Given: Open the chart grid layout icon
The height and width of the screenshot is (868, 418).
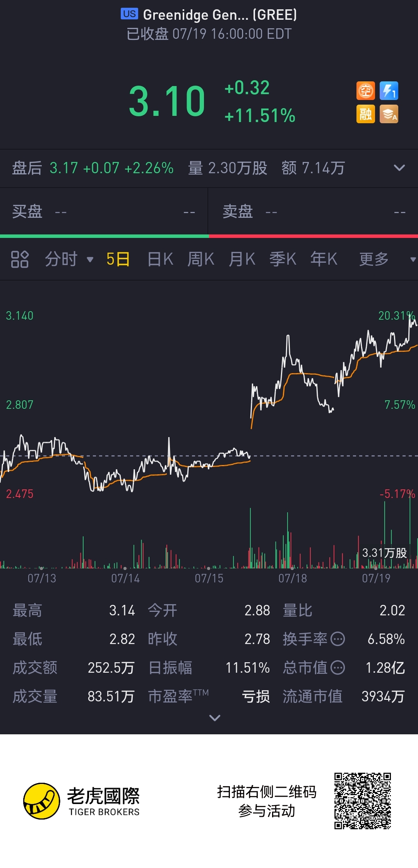Looking at the screenshot, I should click(x=20, y=259).
